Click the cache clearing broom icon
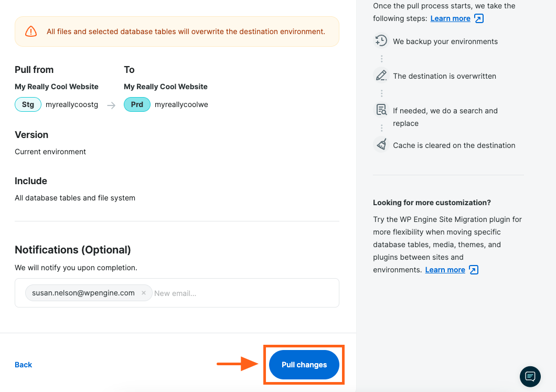556x392 pixels. [381, 145]
